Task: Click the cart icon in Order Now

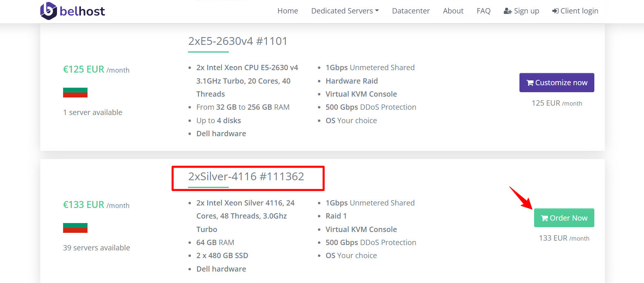Action: click(x=545, y=218)
